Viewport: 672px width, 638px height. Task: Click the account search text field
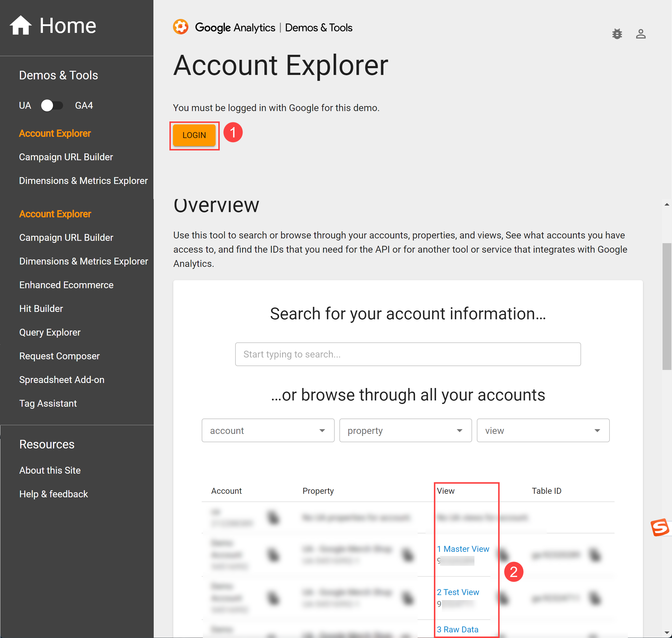408,354
